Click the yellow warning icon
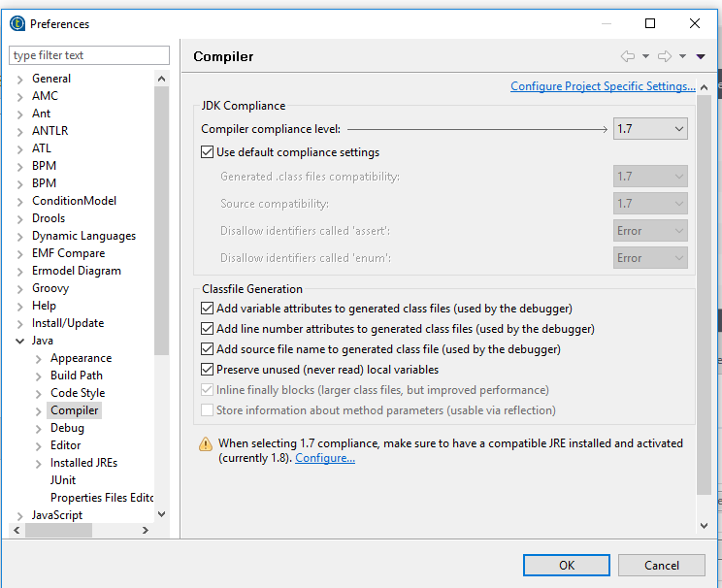The height and width of the screenshot is (588, 722). pos(206,444)
